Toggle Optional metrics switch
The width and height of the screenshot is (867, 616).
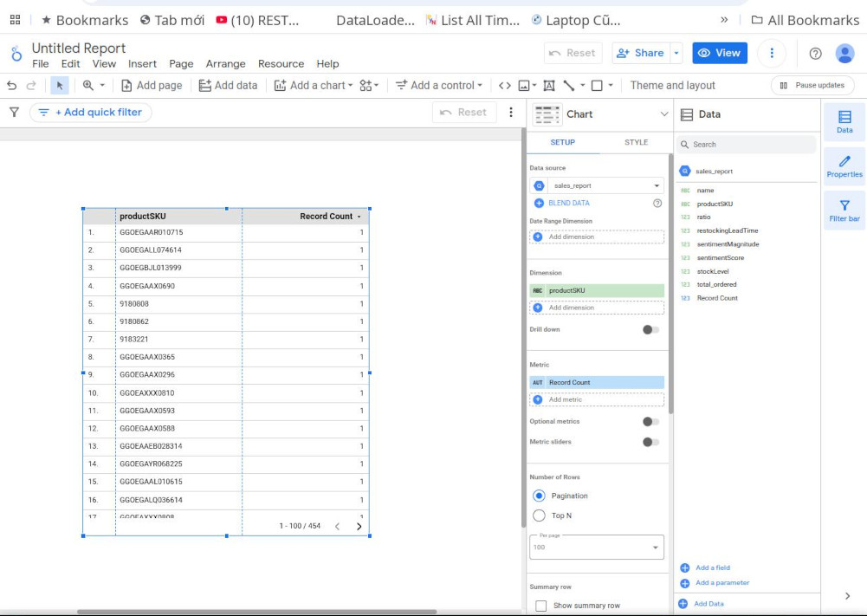[x=650, y=421]
